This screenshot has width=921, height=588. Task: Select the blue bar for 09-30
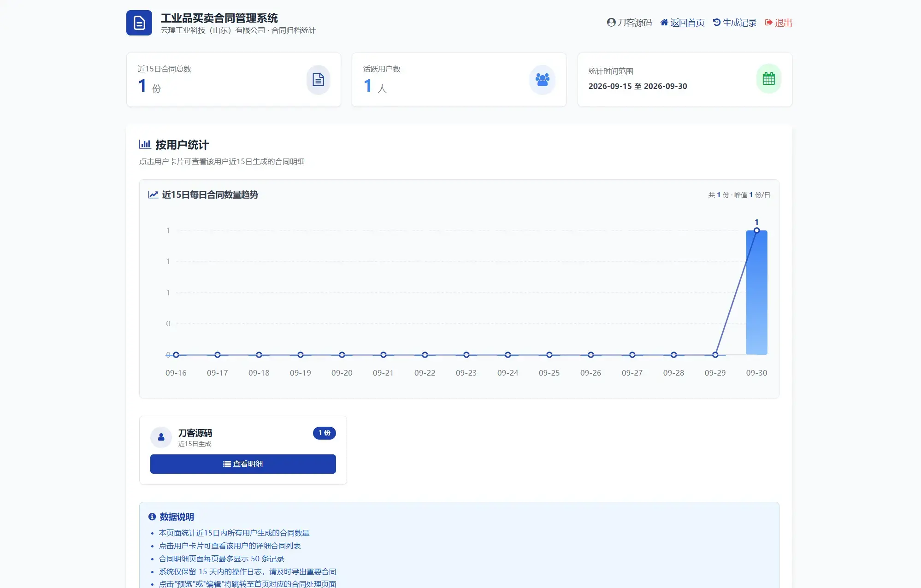pyautogui.click(x=756, y=293)
